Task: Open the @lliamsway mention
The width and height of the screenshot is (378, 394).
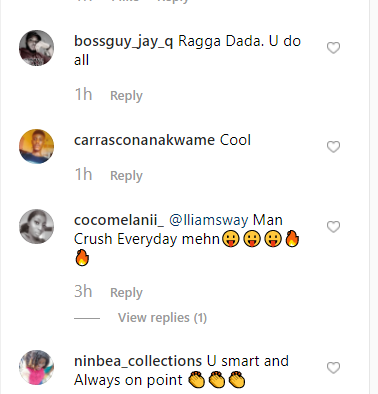Action: click(209, 220)
